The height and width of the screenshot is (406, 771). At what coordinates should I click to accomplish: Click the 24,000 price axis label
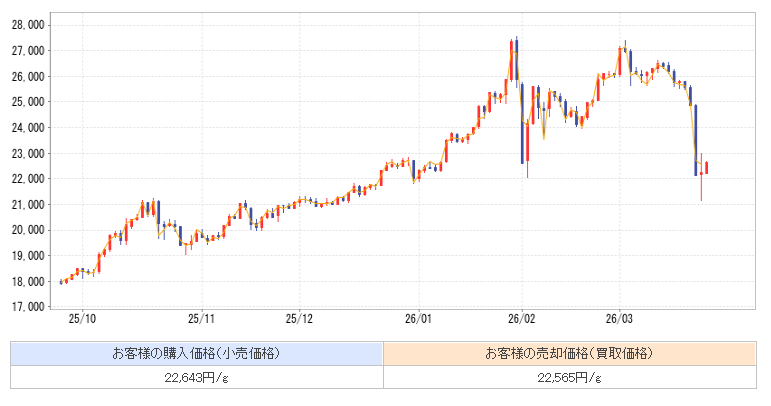click(x=26, y=127)
